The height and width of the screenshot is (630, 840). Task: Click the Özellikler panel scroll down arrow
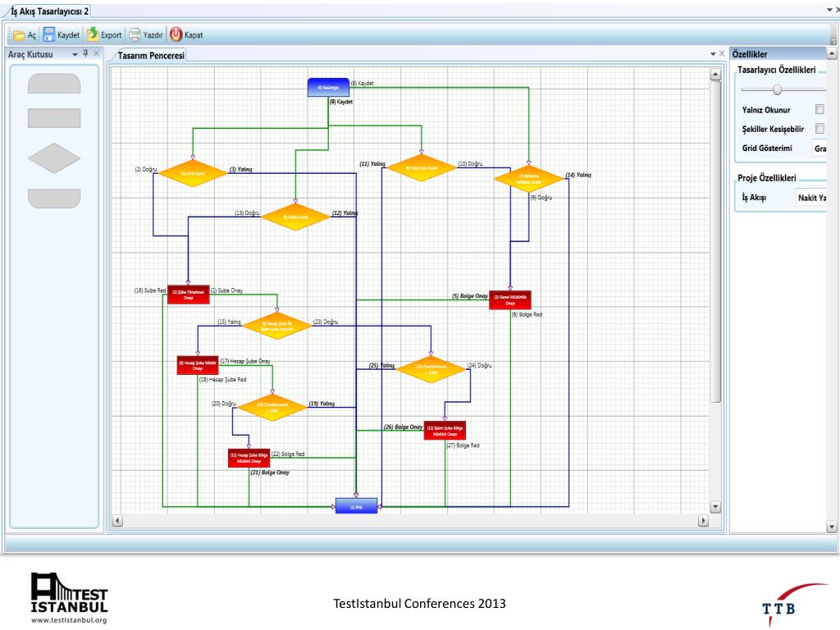(832, 527)
